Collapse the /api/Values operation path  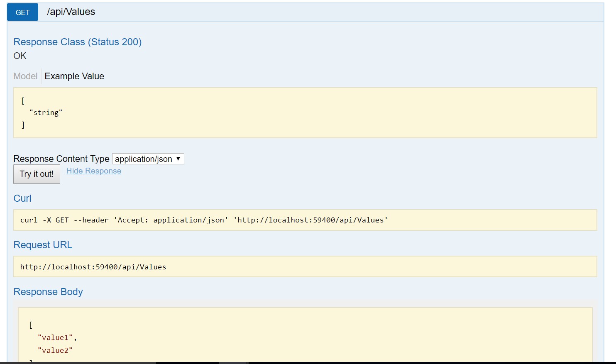[71, 12]
